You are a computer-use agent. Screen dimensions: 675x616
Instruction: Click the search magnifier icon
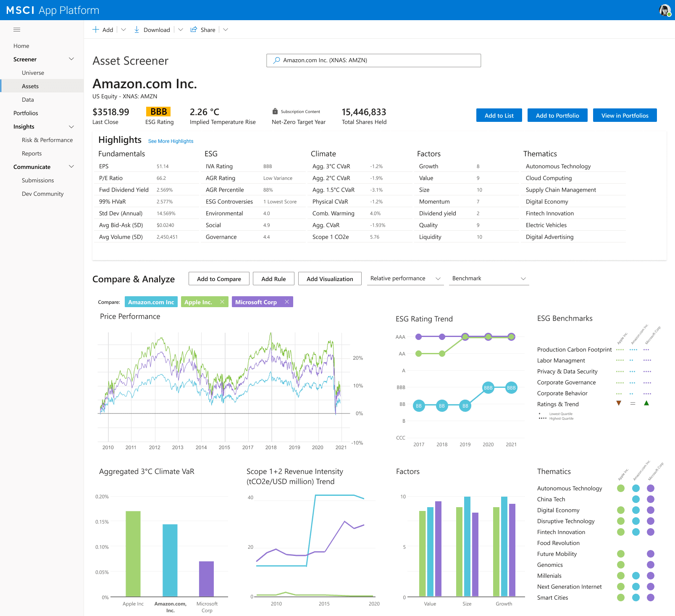[x=276, y=60]
